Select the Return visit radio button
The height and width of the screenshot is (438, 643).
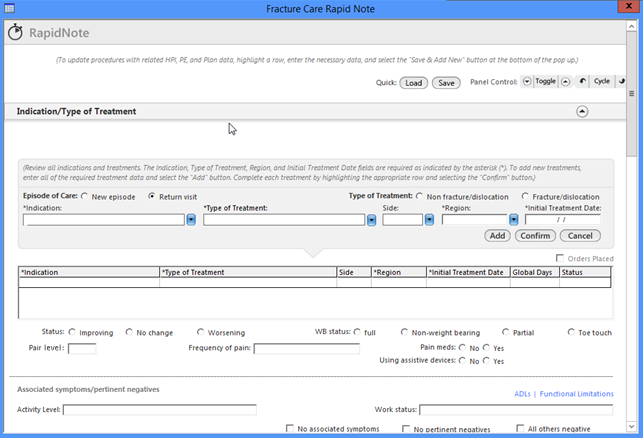click(152, 196)
